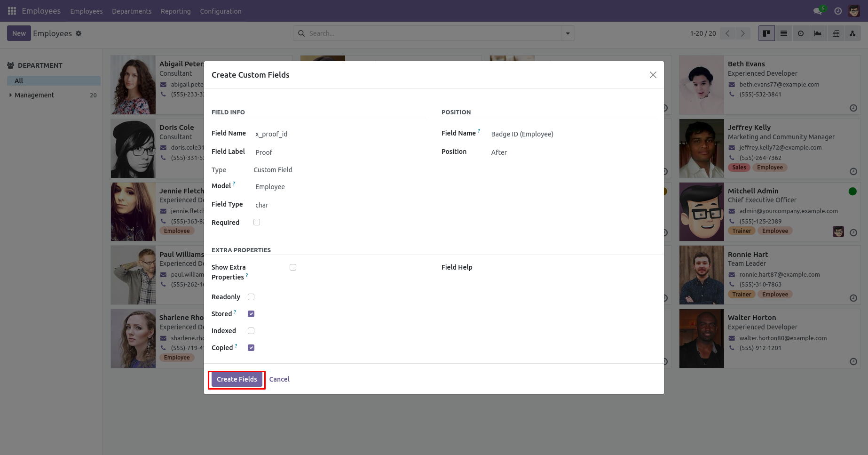Toggle the Required checkbox

click(x=257, y=222)
